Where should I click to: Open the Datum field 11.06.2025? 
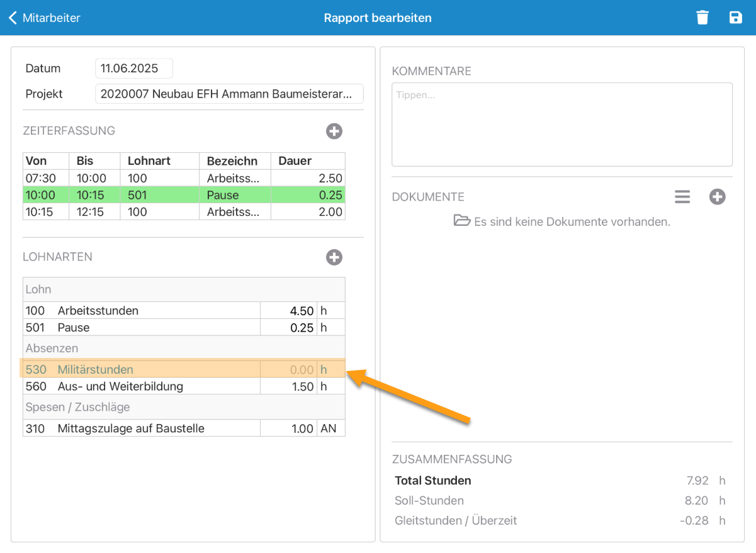pyautogui.click(x=133, y=69)
